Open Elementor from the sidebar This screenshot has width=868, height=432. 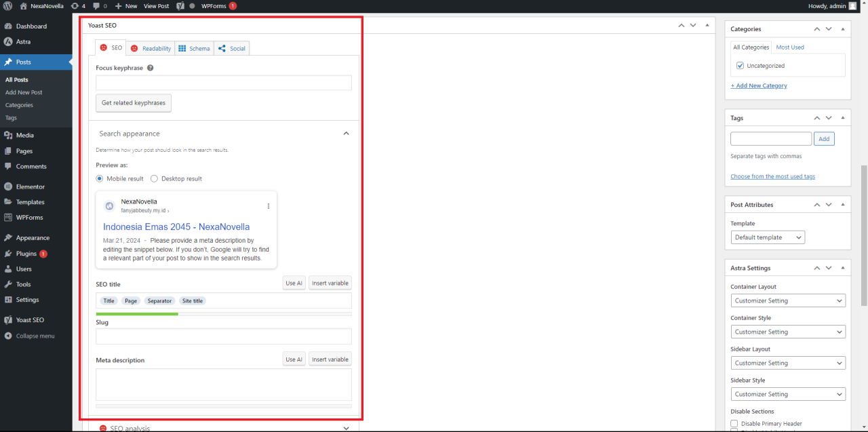pyautogui.click(x=31, y=186)
